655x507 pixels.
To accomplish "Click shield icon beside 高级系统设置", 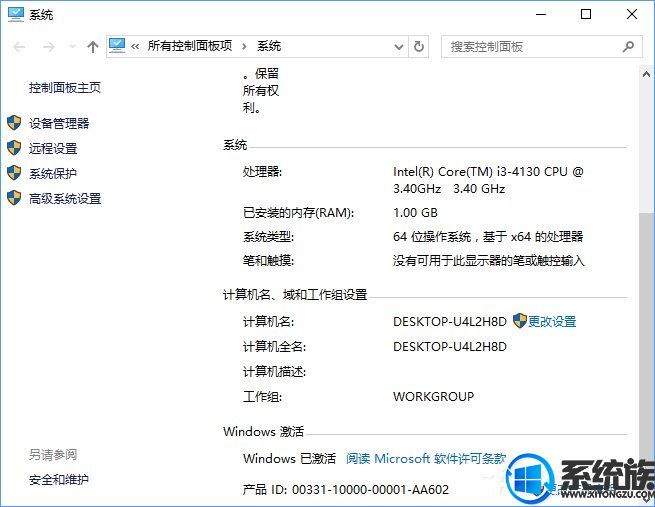I will pyautogui.click(x=14, y=198).
